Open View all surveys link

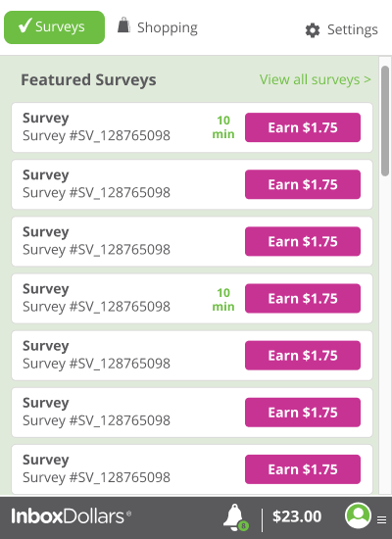(315, 79)
